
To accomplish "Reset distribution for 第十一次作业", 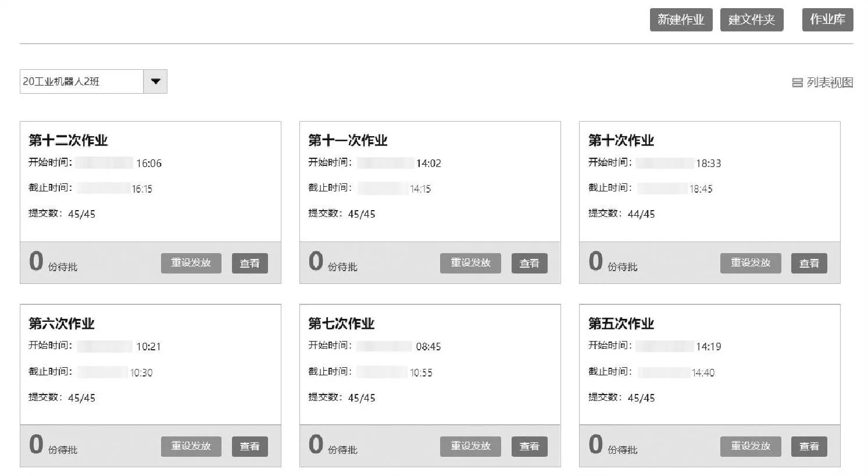I will (470, 263).
